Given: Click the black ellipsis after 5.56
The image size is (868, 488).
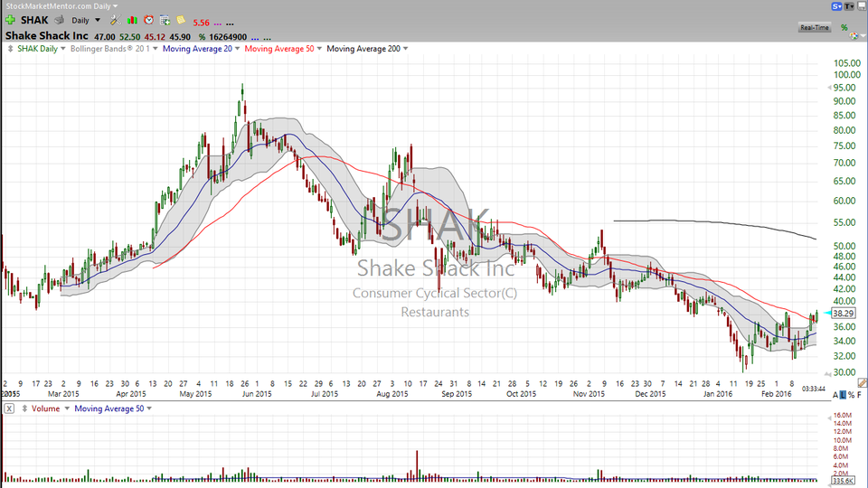Looking at the screenshot, I should pyautogui.click(x=230, y=23).
